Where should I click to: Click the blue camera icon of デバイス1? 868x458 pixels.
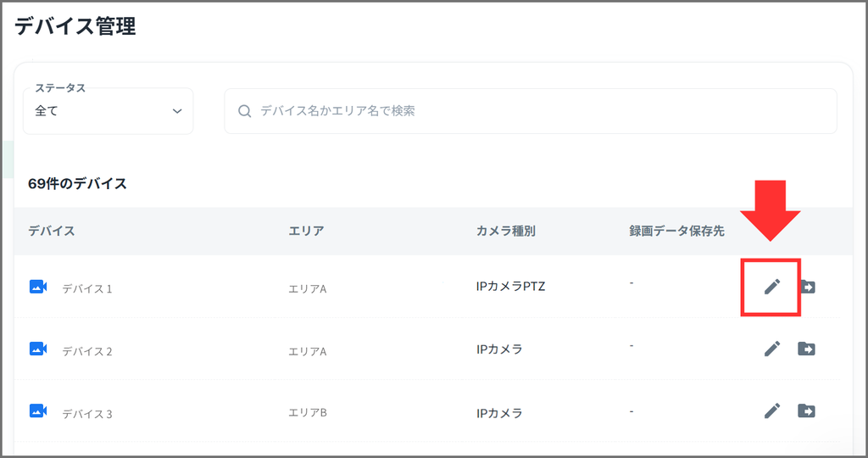(38, 287)
